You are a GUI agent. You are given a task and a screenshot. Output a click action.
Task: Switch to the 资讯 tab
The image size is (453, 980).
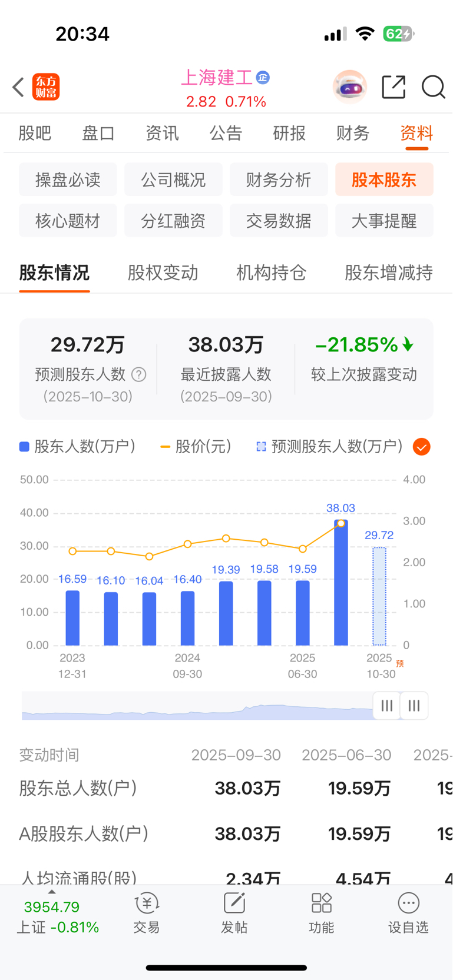(x=162, y=134)
